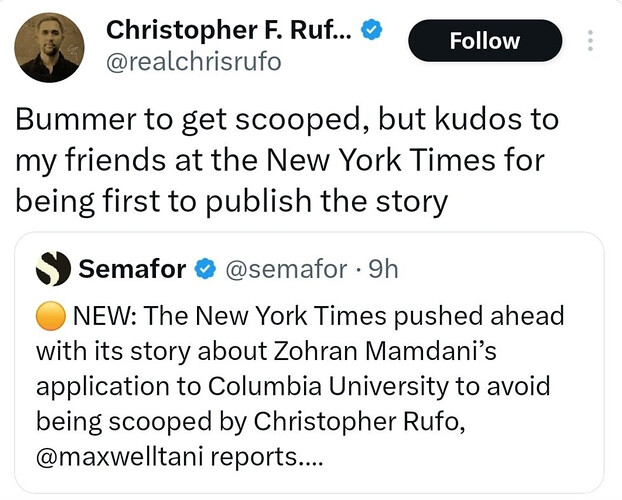Expand the truncated quoted tweet ellipsis
Viewport: 622px width, 500px height.
pos(311,456)
